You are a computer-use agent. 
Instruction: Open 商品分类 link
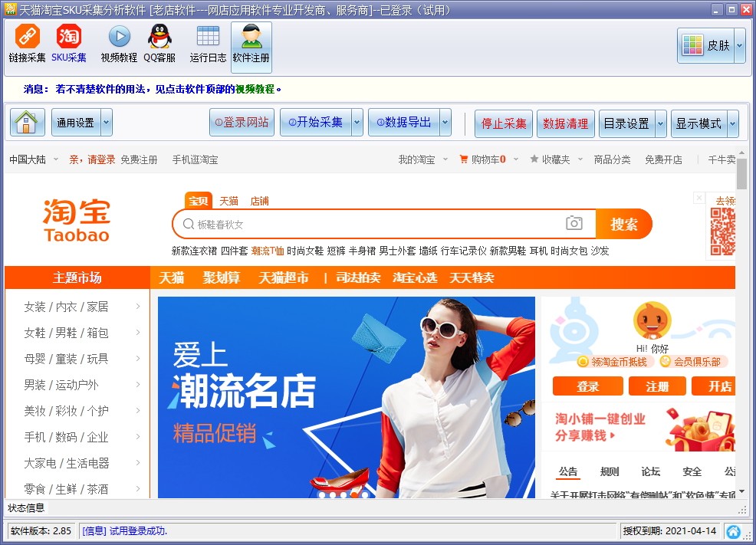tap(613, 159)
